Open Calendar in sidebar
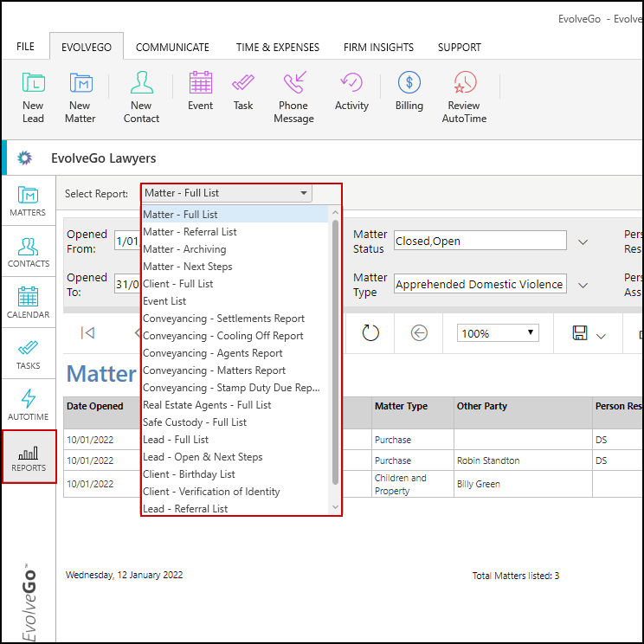This screenshot has height=644, width=644. pos(28,303)
